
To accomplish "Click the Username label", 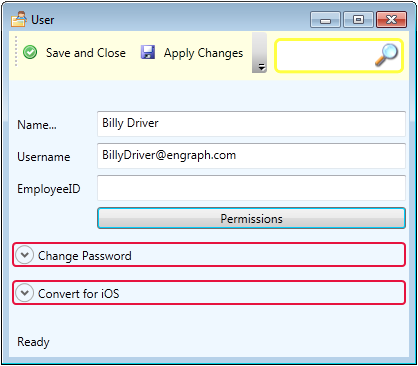I will click(x=44, y=157).
